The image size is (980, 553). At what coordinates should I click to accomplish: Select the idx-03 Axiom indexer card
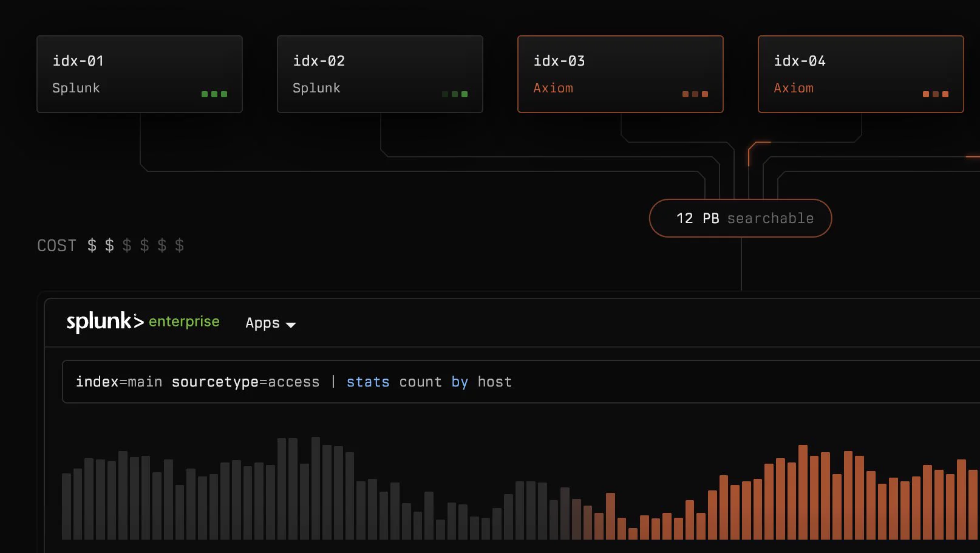(x=621, y=74)
